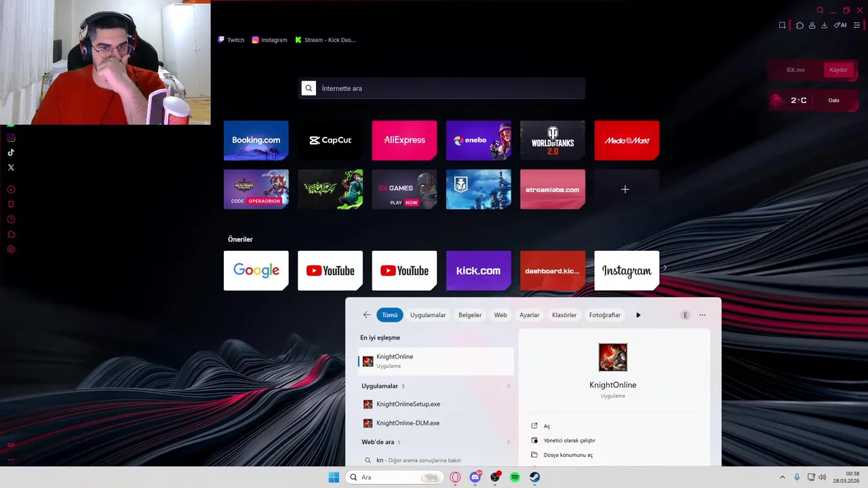
Task: Open browser Settings gear in sidebar
Action: click(11, 249)
